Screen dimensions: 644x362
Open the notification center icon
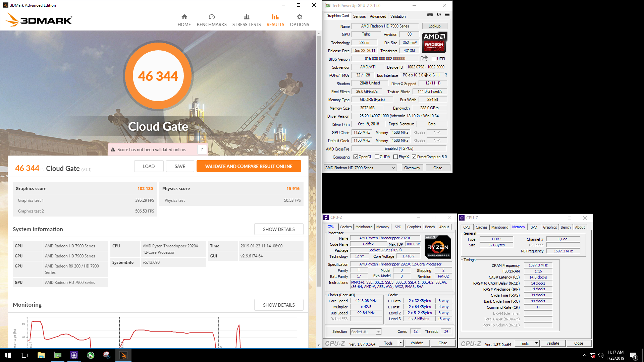tap(633, 356)
